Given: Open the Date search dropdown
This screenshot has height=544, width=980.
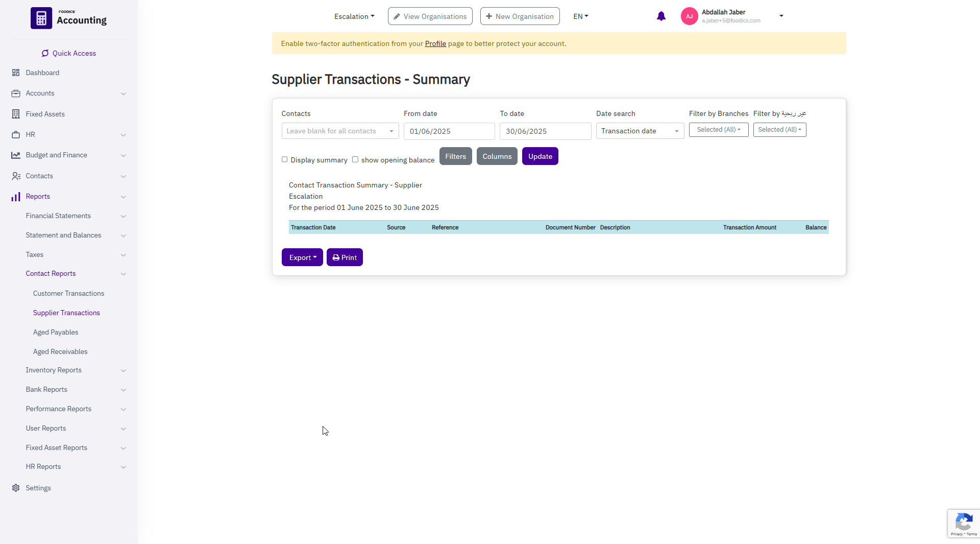Looking at the screenshot, I should [640, 131].
